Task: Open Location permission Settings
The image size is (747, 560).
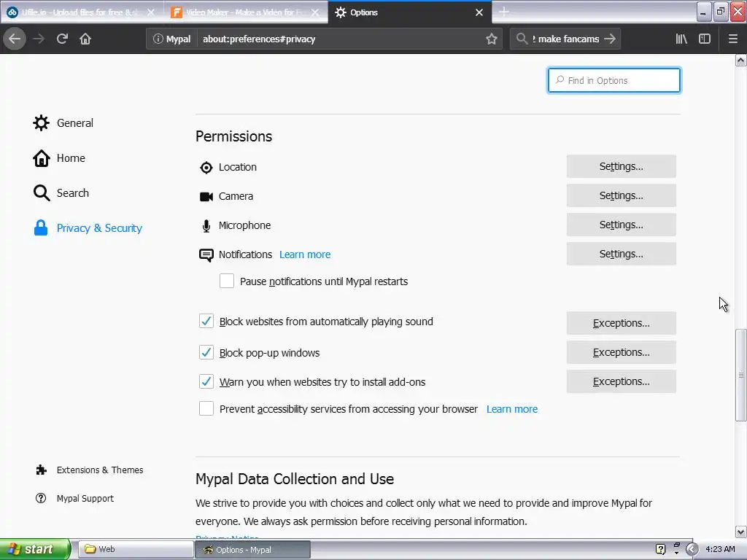Action: point(621,166)
